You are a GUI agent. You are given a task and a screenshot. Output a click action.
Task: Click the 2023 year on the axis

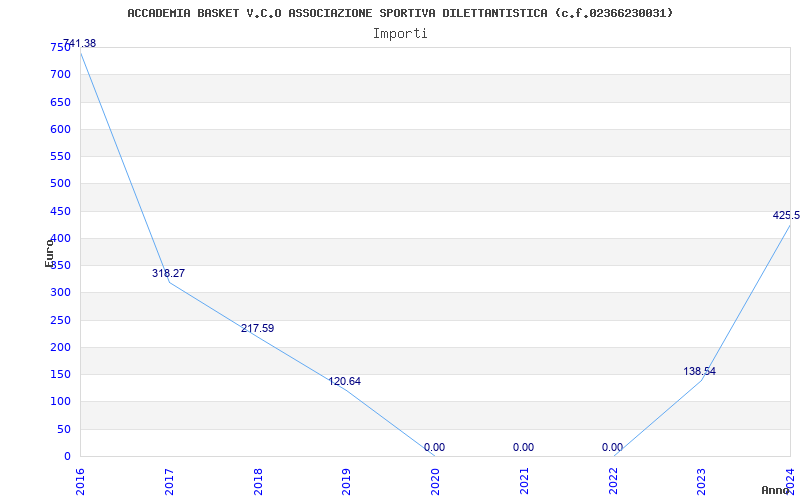click(x=702, y=481)
